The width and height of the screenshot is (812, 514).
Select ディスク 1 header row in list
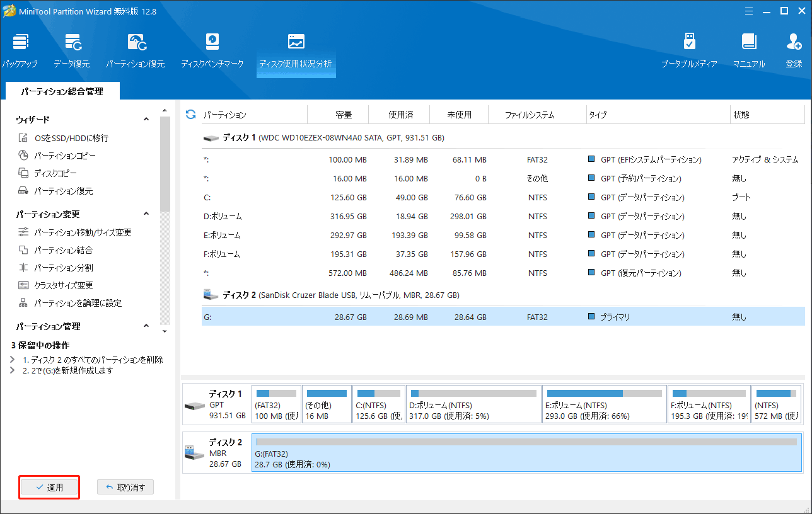[x=503, y=137]
